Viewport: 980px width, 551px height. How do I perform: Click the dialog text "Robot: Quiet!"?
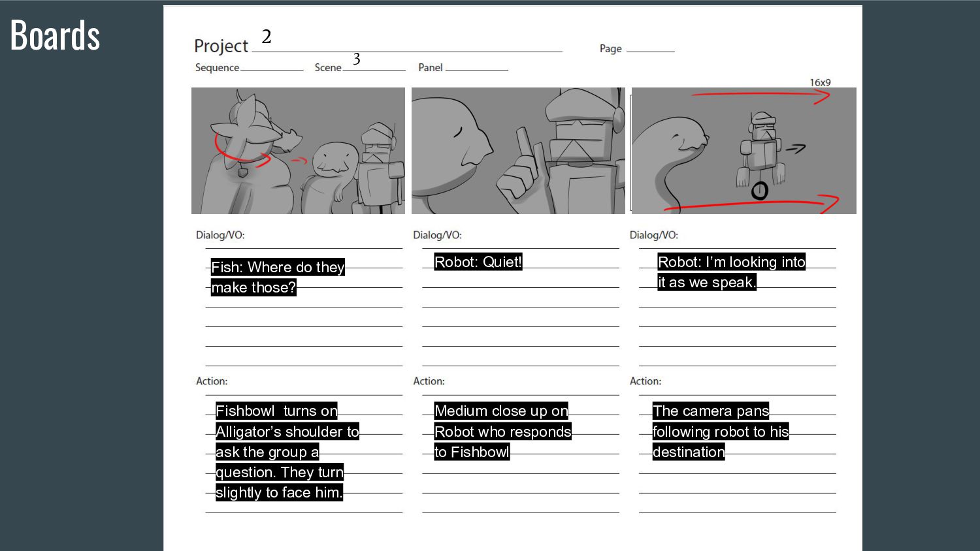coord(478,262)
